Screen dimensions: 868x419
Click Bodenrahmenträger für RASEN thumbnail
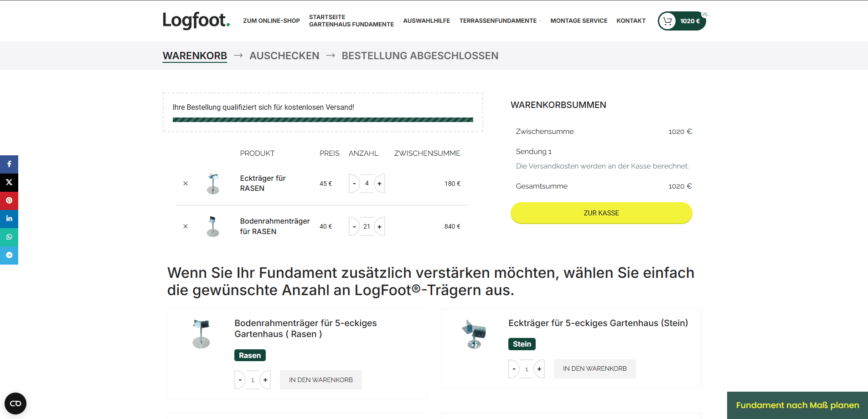tap(213, 226)
